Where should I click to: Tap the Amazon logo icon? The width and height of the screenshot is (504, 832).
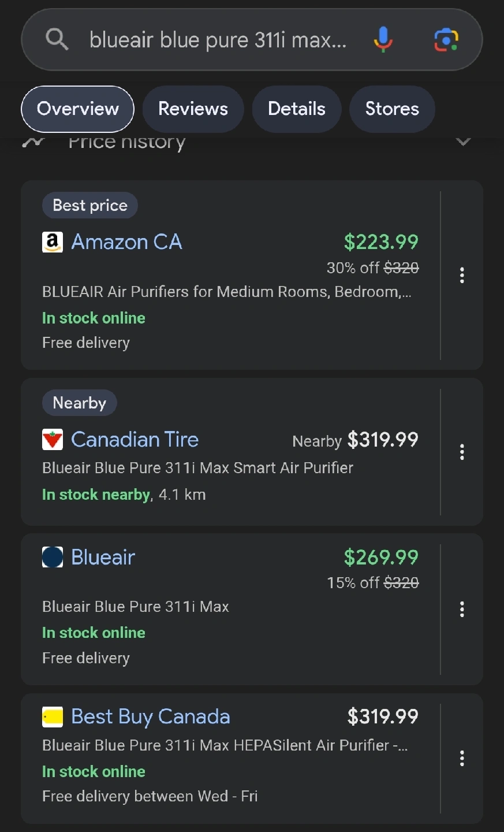(53, 242)
